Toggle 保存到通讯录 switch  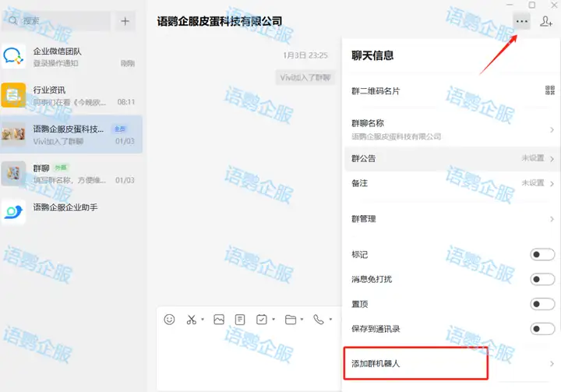542,329
